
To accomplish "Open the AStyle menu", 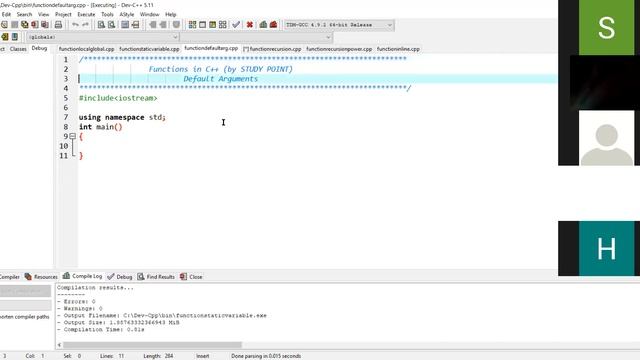I will 127,14.
